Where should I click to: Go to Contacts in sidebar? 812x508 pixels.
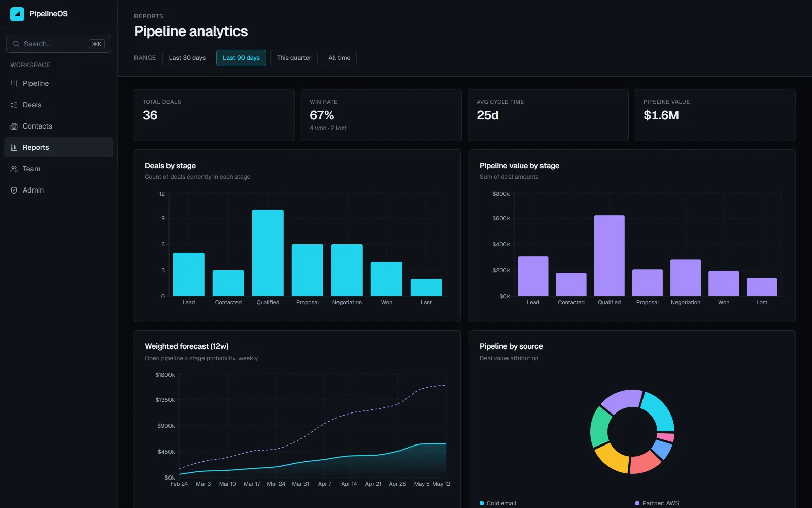point(58,126)
